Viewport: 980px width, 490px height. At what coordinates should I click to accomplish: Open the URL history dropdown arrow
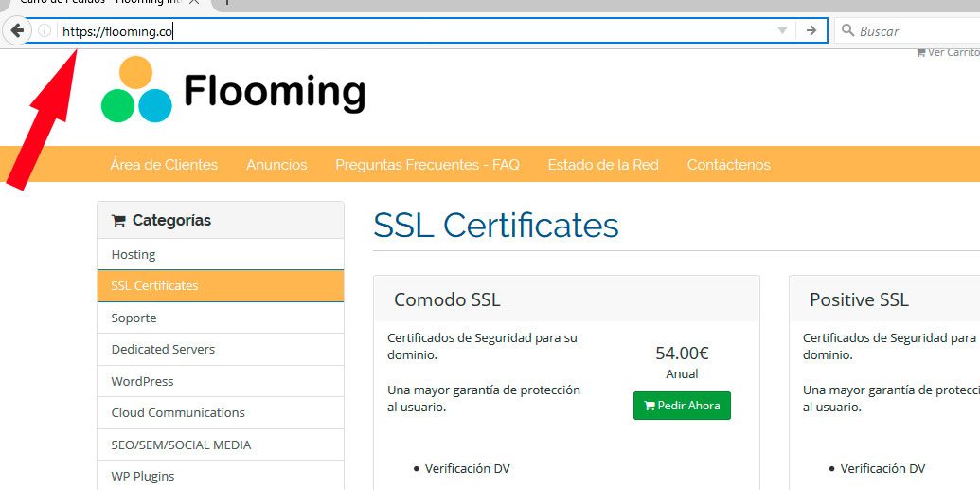pyautogui.click(x=782, y=30)
